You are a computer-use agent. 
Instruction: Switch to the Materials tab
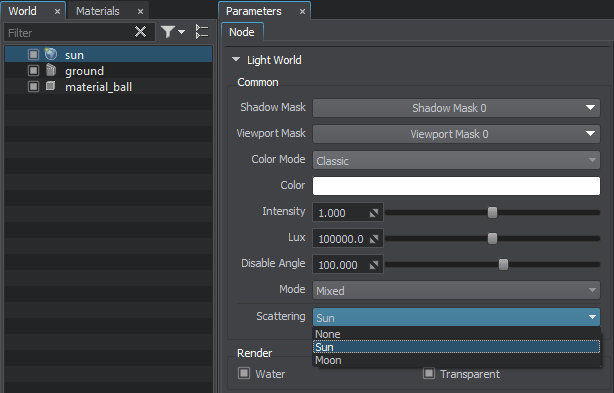pos(98,11)
